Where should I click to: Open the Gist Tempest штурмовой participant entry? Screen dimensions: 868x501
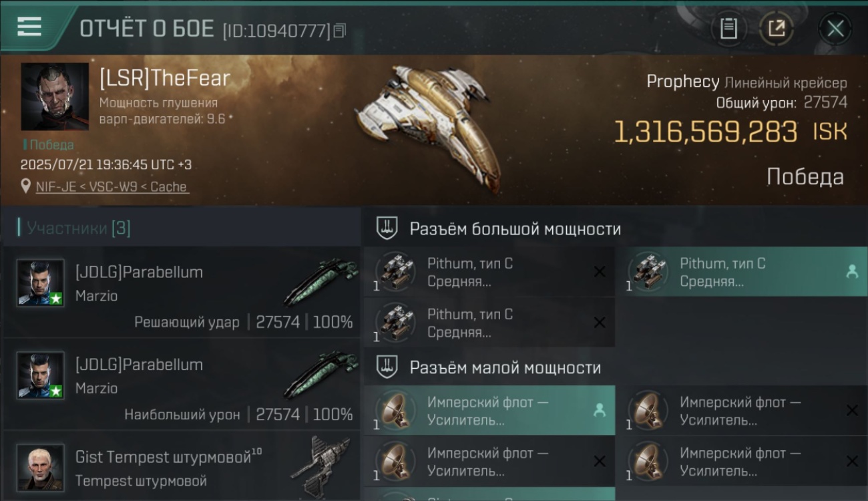181,467
